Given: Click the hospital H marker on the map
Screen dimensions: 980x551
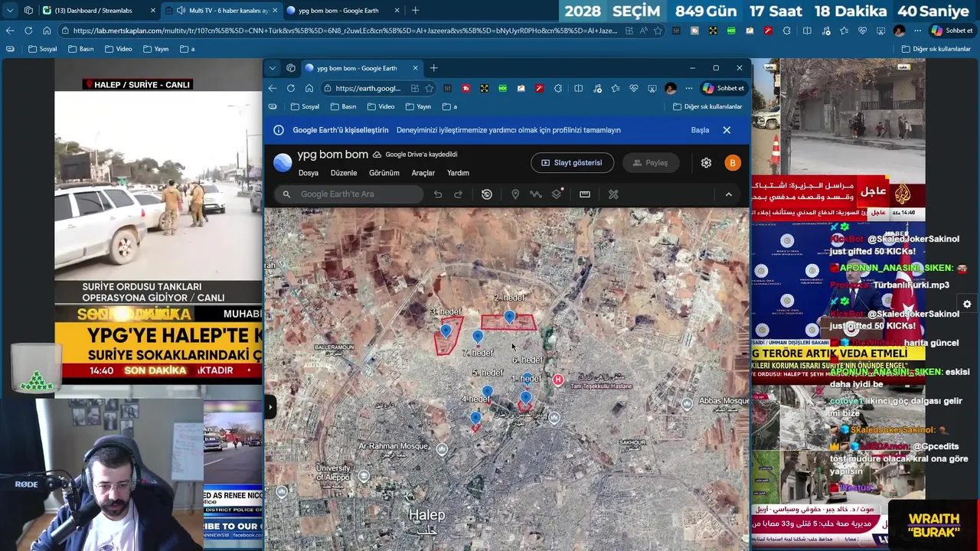Looking at the screenshot, I should coord(558,380).
